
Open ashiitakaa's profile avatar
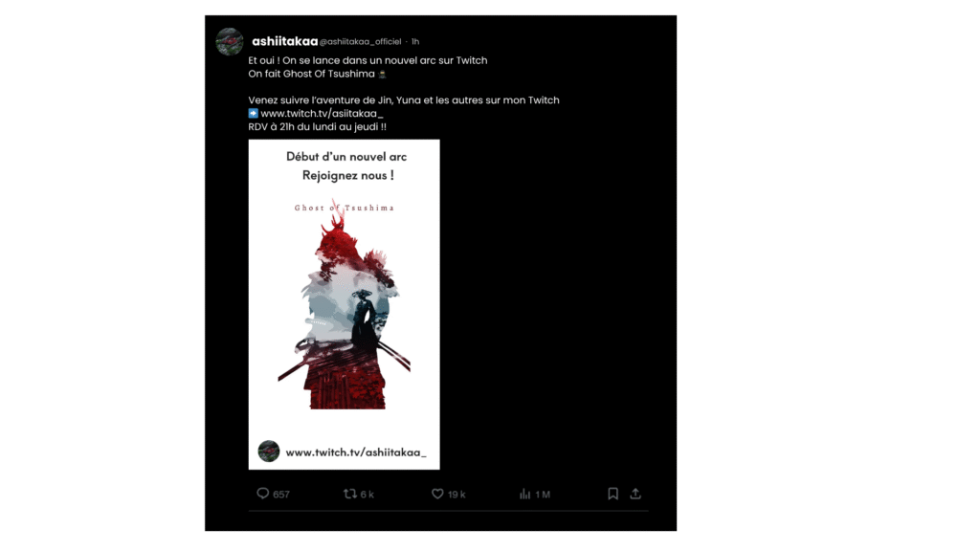pyautogui.click(x=230, y=42)
